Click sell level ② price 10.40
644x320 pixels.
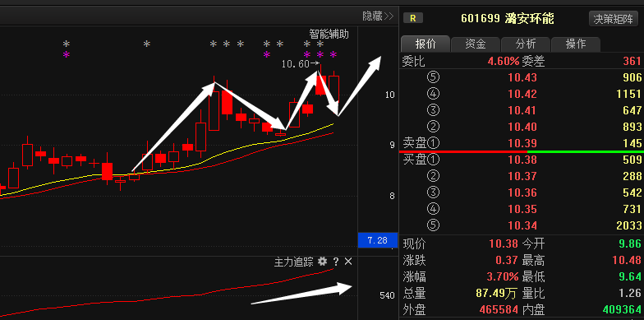[x=522, y=127]
